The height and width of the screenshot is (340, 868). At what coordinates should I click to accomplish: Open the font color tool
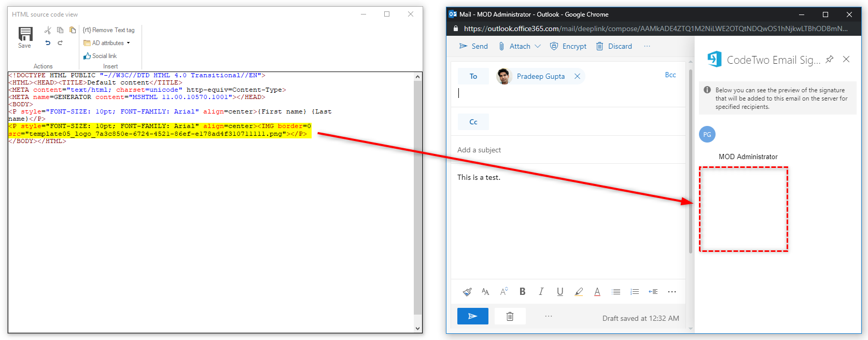(x=597, y=292)
